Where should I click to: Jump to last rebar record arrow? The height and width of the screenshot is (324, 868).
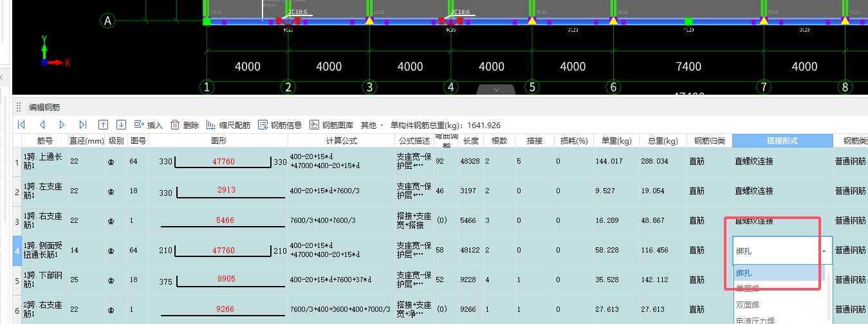83,125
